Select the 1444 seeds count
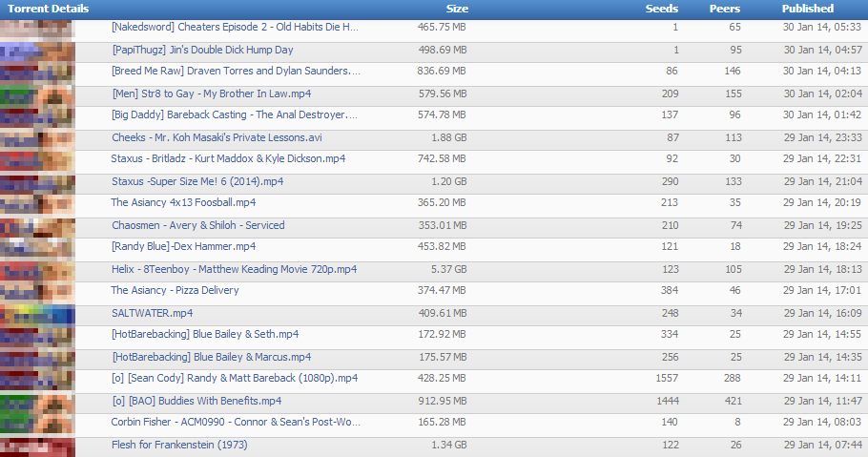The height and width of the screenshot is (457, 868). (668, 401)
